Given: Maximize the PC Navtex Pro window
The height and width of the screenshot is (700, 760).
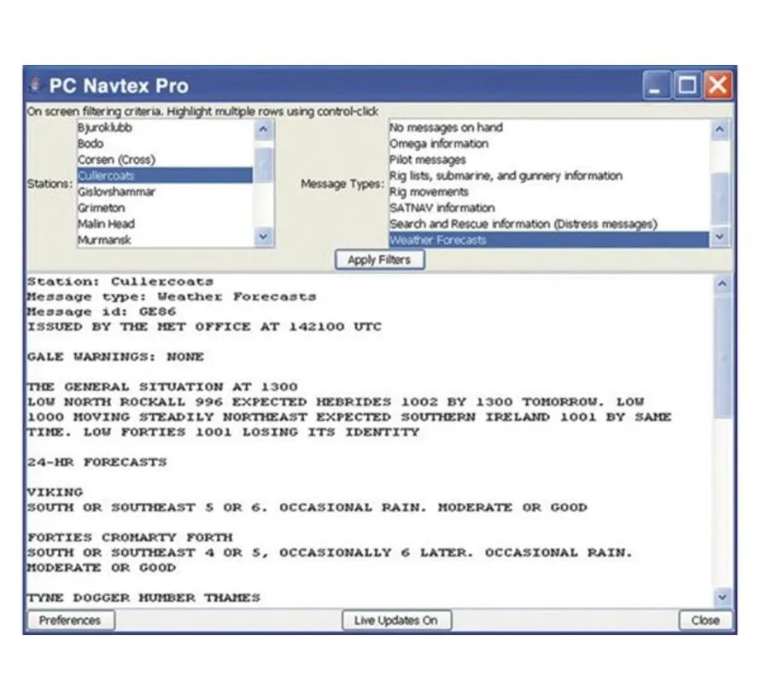Looking at the screenshot, I should (x=687, y=85).
